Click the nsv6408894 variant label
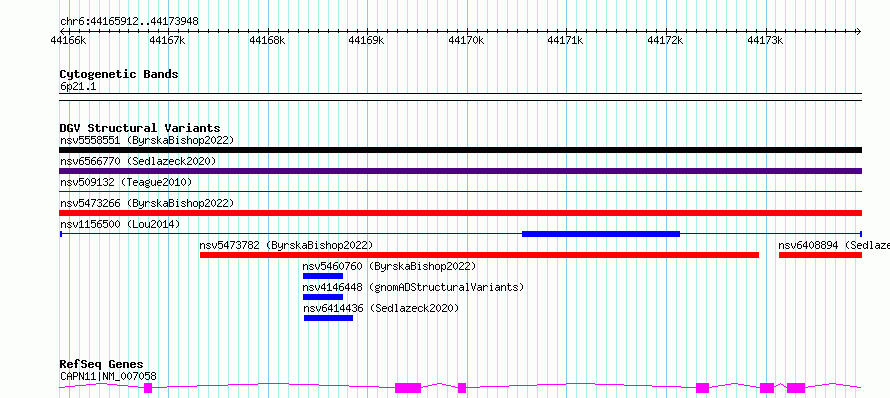 834,245
